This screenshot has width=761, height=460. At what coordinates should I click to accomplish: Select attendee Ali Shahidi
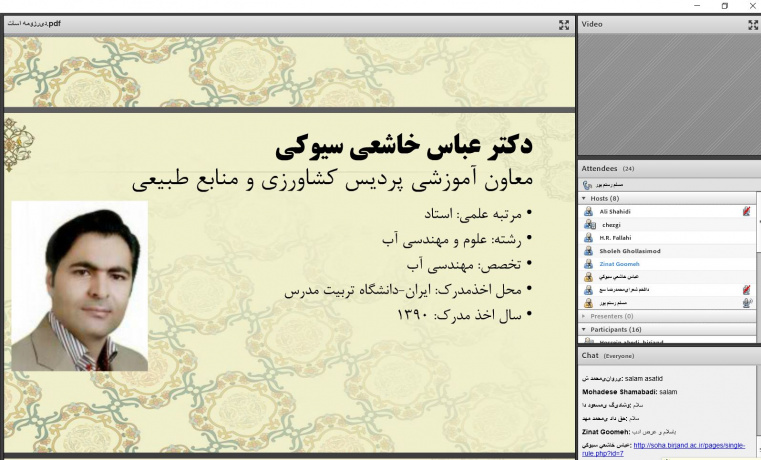tap(614, 212)
